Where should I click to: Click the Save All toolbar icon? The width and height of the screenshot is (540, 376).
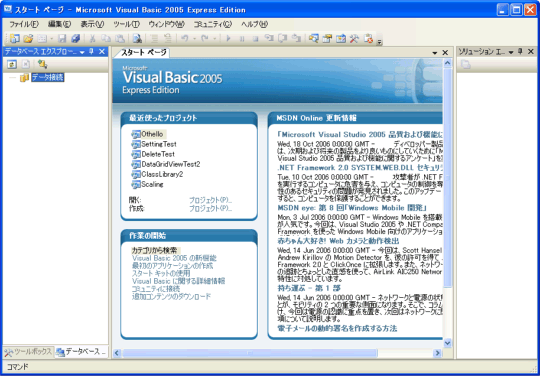tap(75, 39)
